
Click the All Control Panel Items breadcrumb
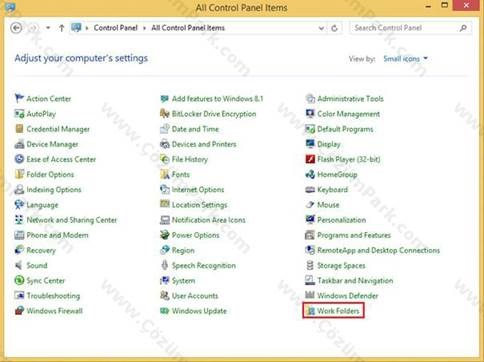188,28
